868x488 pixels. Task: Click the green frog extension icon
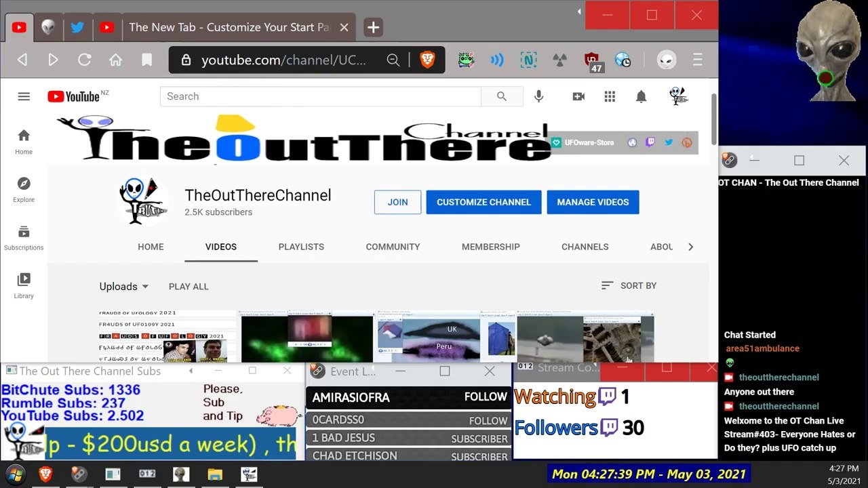(x=466, y=60)
